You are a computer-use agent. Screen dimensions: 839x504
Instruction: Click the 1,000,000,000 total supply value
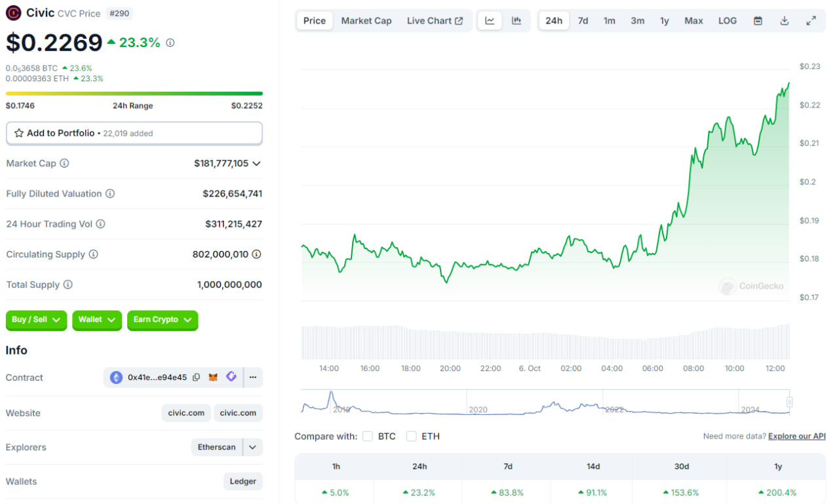coord(229,284)
